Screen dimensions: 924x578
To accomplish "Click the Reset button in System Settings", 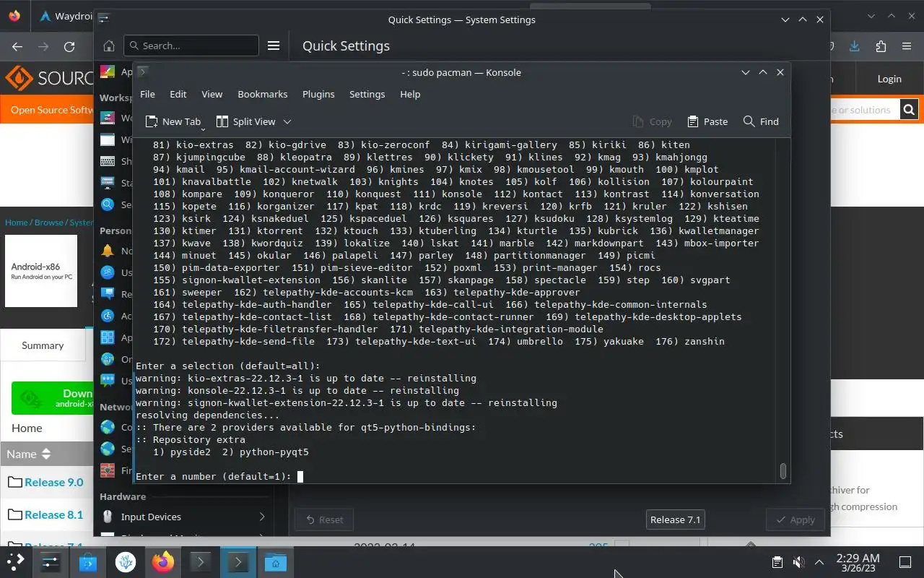I will [324, 519].
